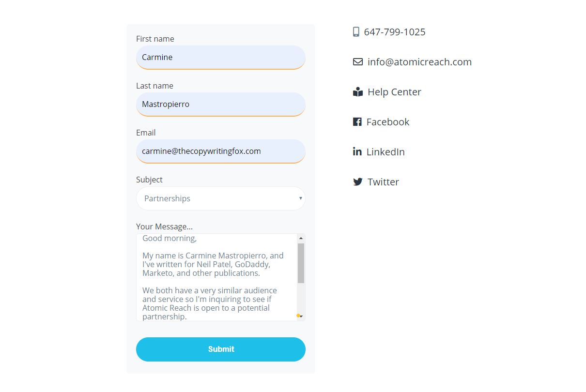Open the Twitter text link
This screenshot has height=392, width=586.
383,182
